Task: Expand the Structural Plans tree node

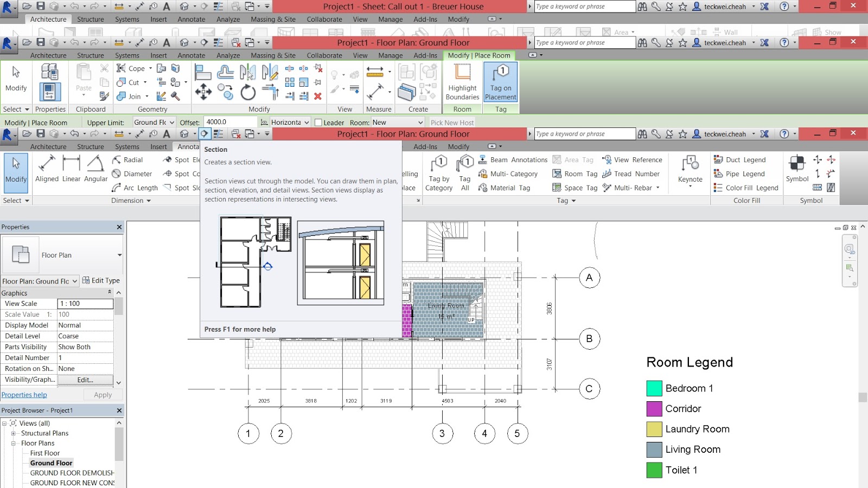Action: coord(14,434)
